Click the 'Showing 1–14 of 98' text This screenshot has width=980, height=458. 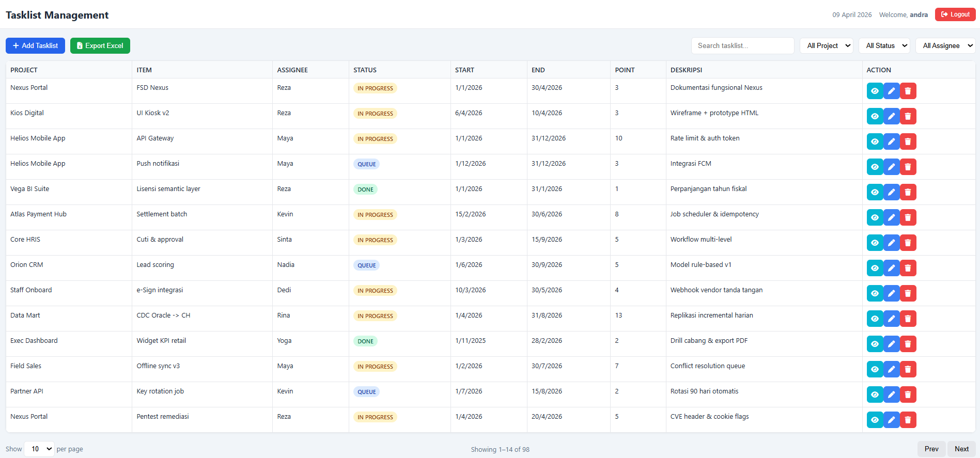500,450
